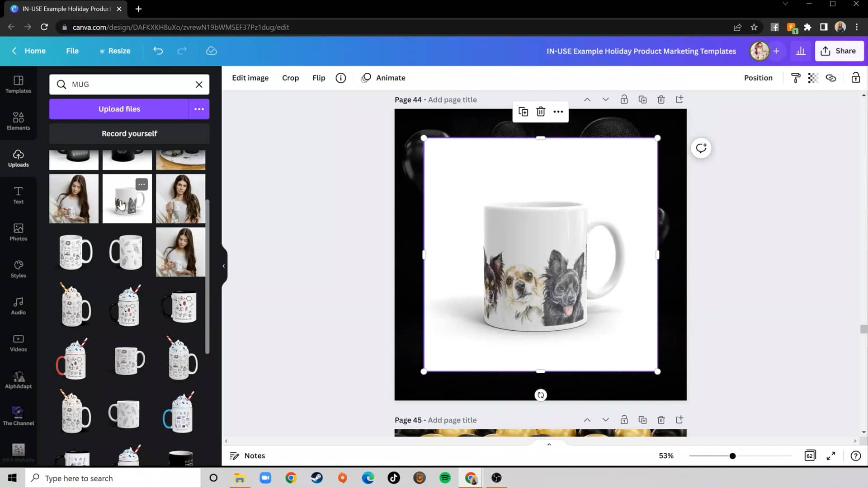Click the Share button
The height and width of the screenshot is (488, 868).
point(839,51)
